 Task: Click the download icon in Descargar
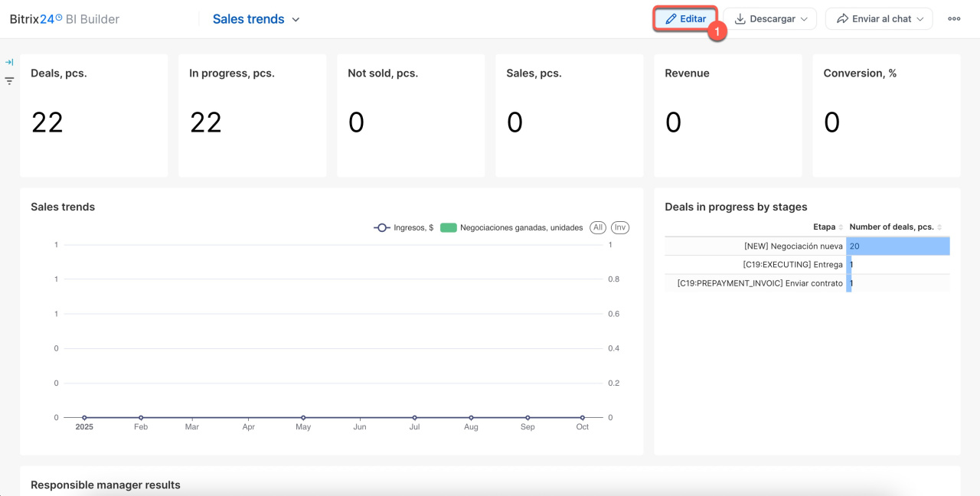(740, 19)
